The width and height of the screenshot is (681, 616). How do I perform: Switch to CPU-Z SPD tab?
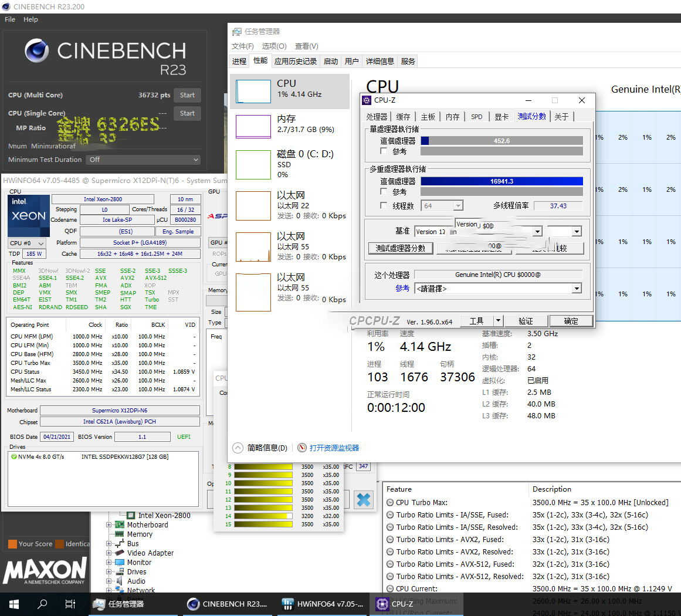(x=477, y=116)
